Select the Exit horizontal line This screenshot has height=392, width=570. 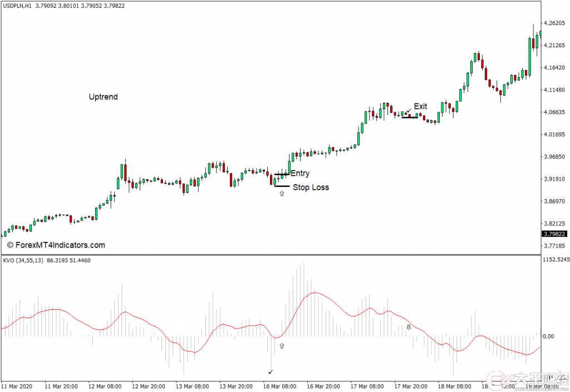click(x=409, y=117)
